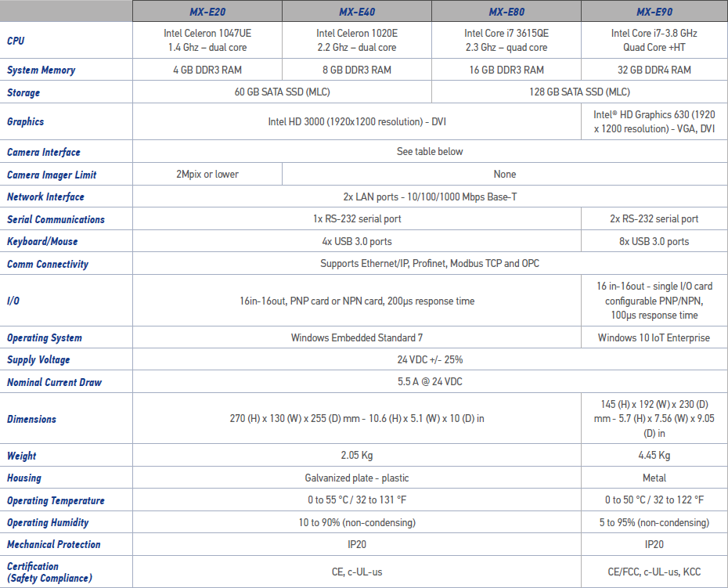
Task: Select the Housing row label
Action: [24, 478]
